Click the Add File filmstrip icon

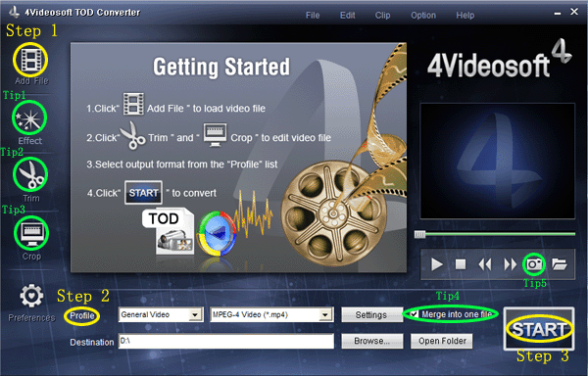pos(30,60)
